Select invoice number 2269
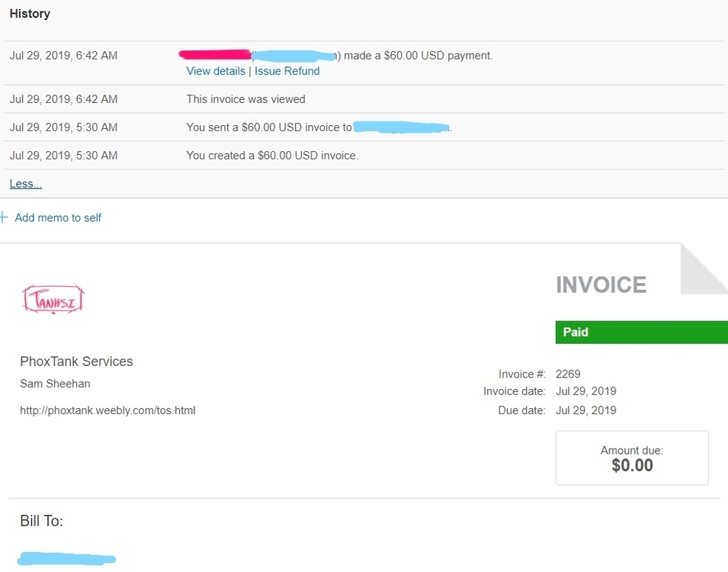This screenshot has height=572, width=728. pyautogui.click(x=568, y=374)
